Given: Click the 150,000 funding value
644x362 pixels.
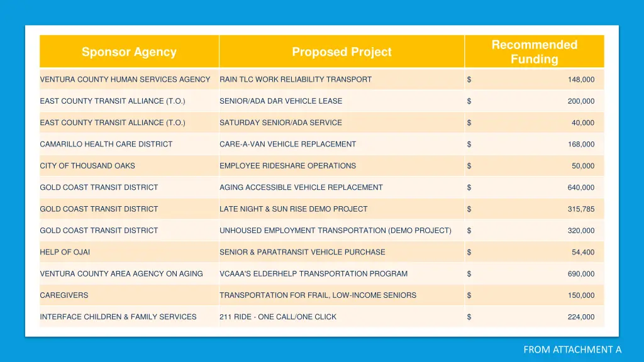Looking at the screenshot, I should [x=580, y=295].
